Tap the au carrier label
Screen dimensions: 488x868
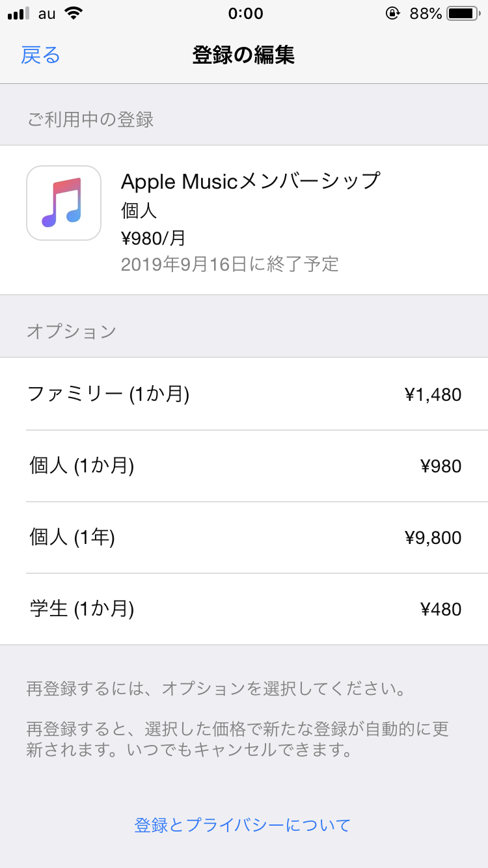[x=47, y=14]
